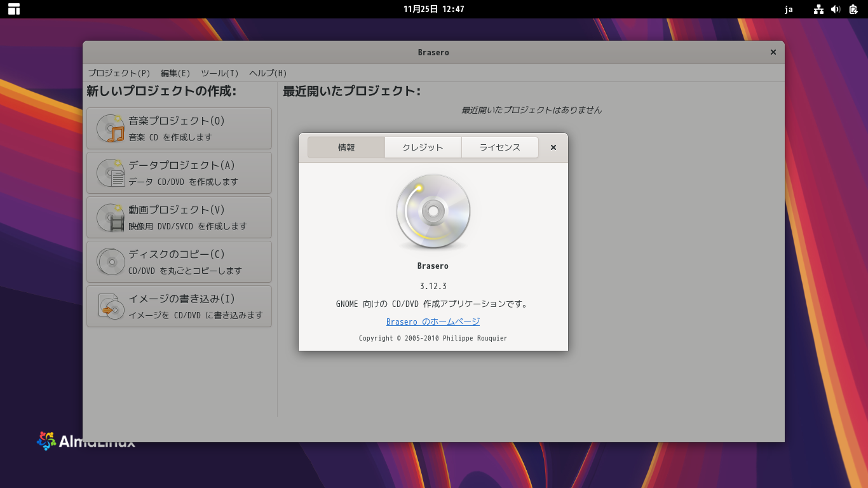Click the burn image icon
Screen dimensions: 868x488
111,306
